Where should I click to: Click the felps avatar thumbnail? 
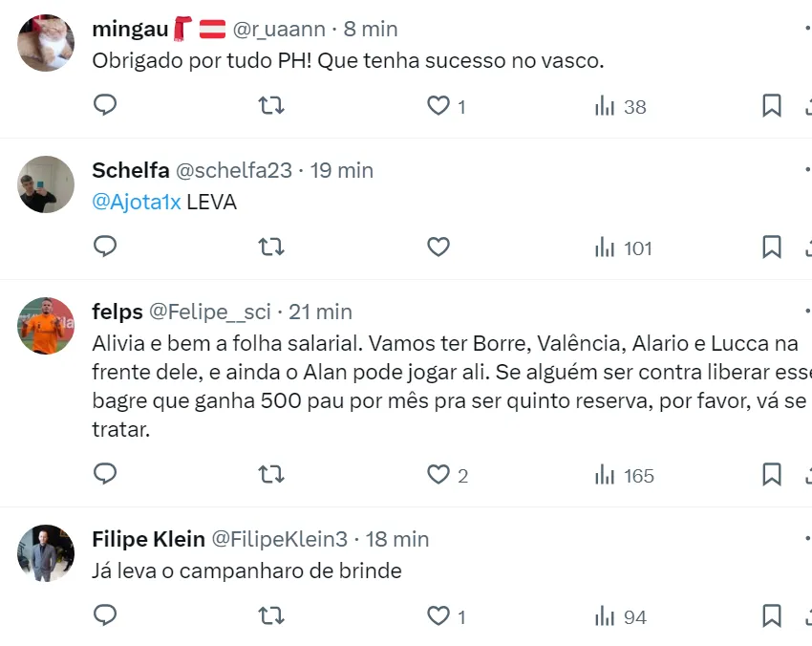[x=46, y=325]
